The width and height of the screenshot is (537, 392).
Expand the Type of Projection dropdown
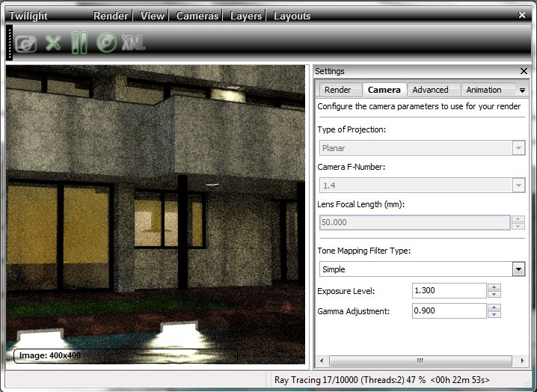pyautogui.click(x=518, y=148)
